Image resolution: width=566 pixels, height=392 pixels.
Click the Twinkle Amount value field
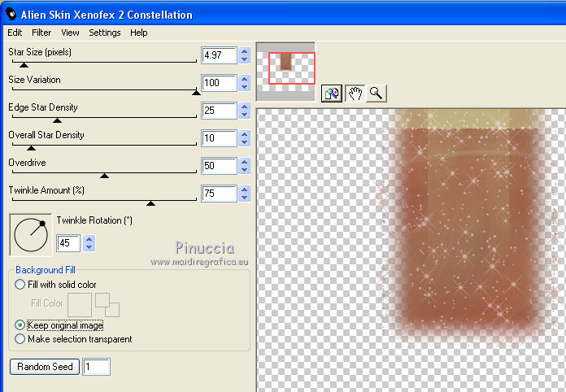pyautogui.click(x=219, y=194)
